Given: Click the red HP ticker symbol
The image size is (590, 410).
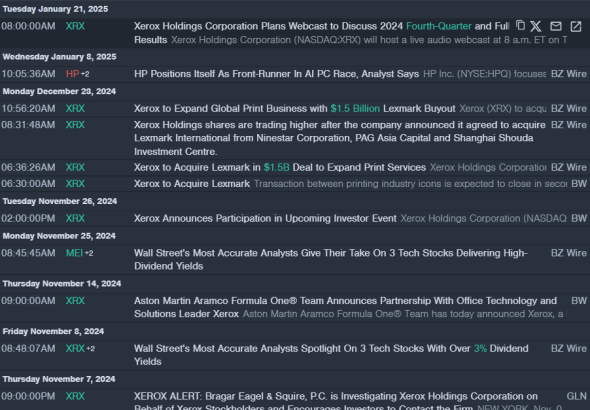Looking at the screenshot, I should click(x=72, y=74).
